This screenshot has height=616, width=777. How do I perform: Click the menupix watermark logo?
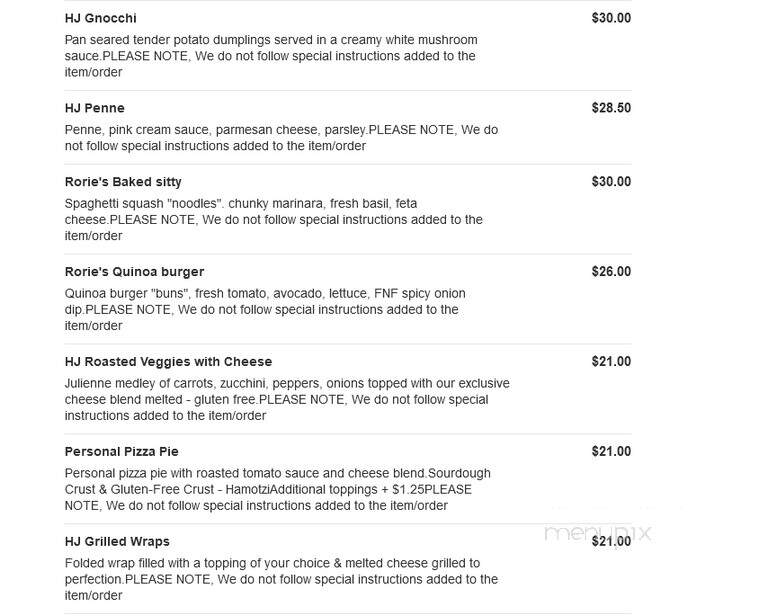pos(597,533)
